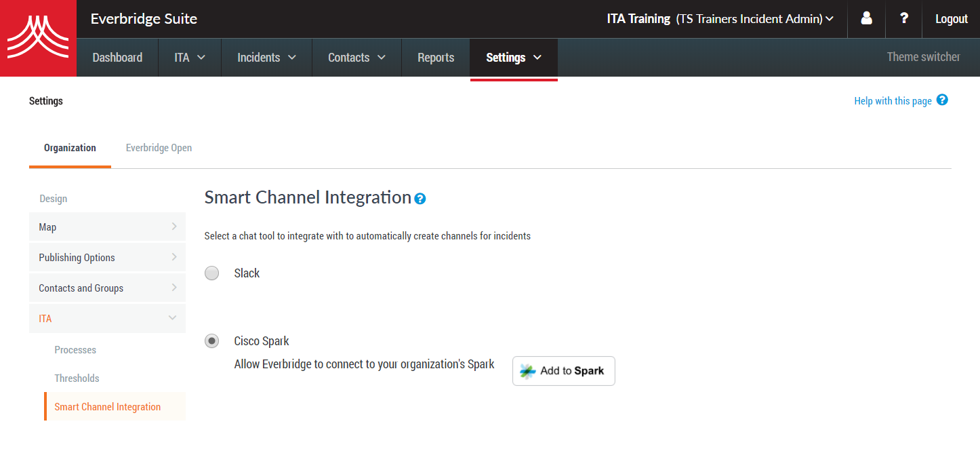Click the Settings breadcrumb text
The width and height of the screenshot is (980, 449).
pyautogui.click(x=46, y=101)
